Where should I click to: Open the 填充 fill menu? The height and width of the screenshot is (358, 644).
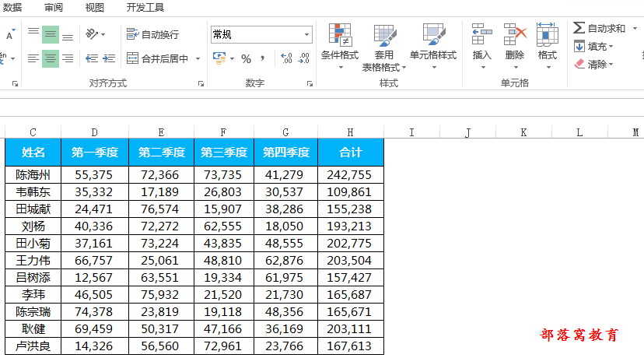(x=593, y=47)
